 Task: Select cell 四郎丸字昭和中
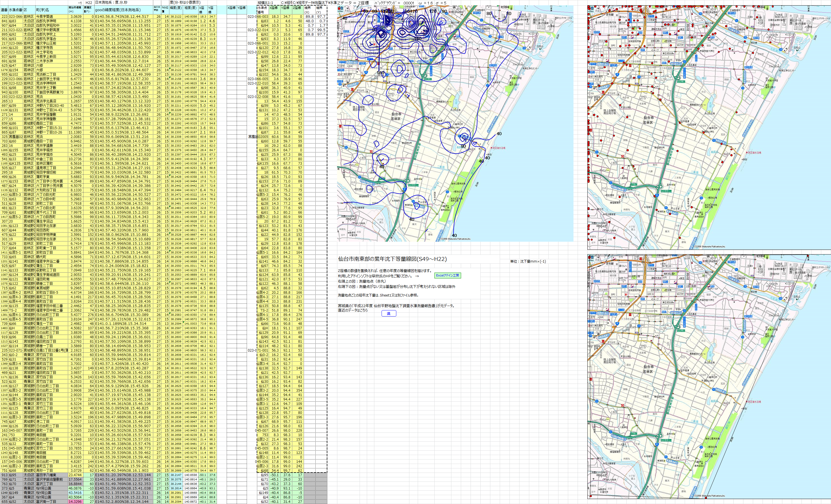(x=51, y=25)
